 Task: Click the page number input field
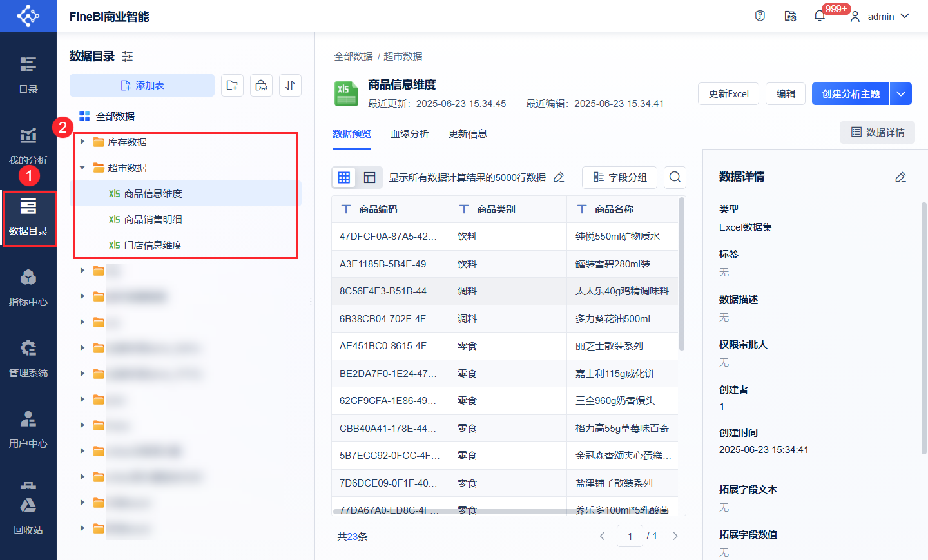click(630, 536)
